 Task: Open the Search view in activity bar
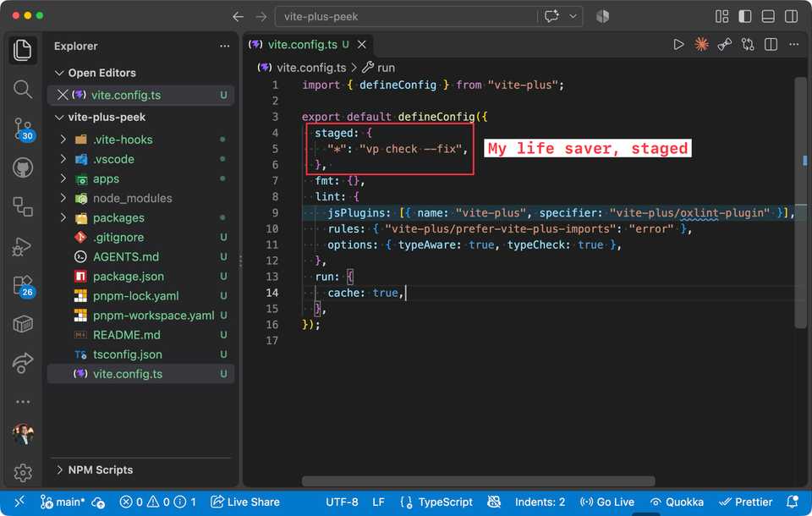[22, 89]
